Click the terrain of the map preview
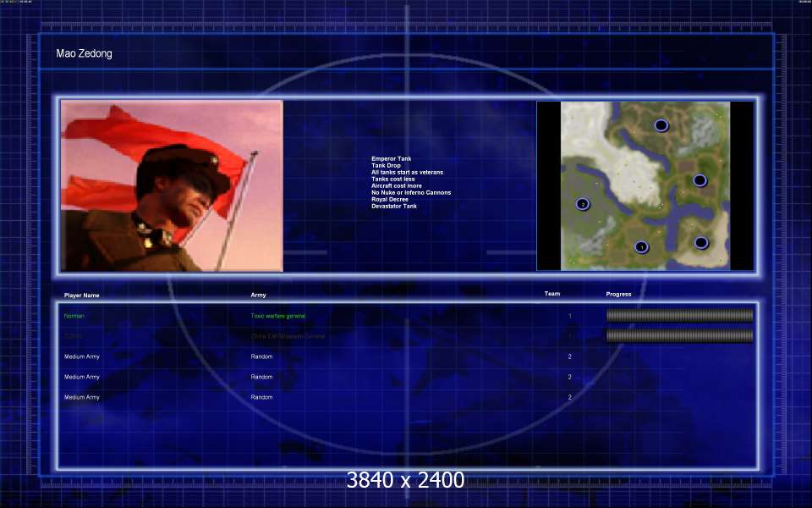Screen dimensions: 812x508 645,185
